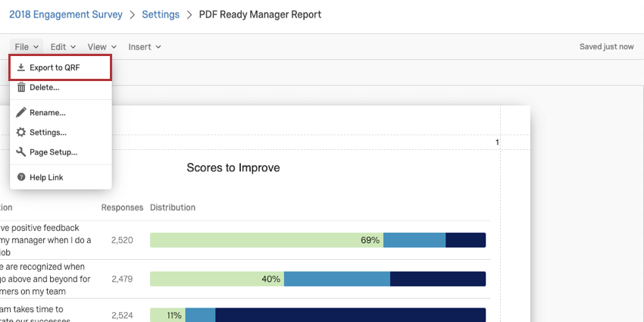Screen dimensions: 644x322
Task: Select the Page Setup... menu item
Action: [x=53, y=152]
